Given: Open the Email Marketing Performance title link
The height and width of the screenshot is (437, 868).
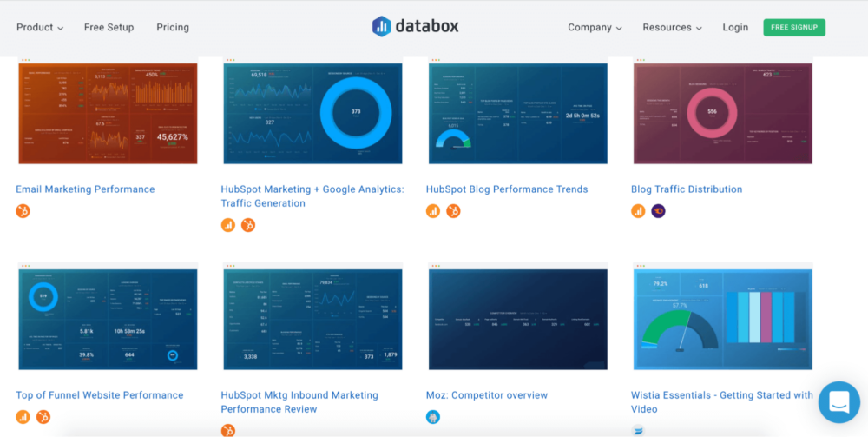Looking at the screenshot, I should pos(85,189).
